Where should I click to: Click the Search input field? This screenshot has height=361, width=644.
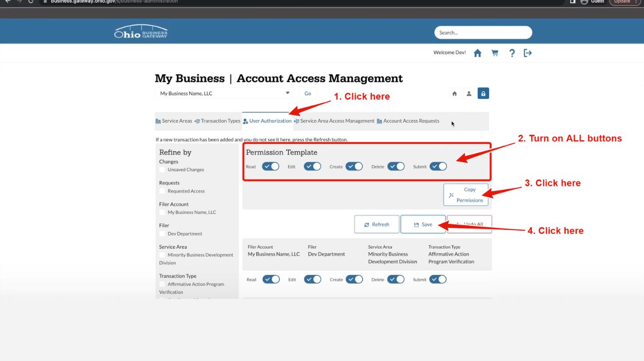(483, 32)
